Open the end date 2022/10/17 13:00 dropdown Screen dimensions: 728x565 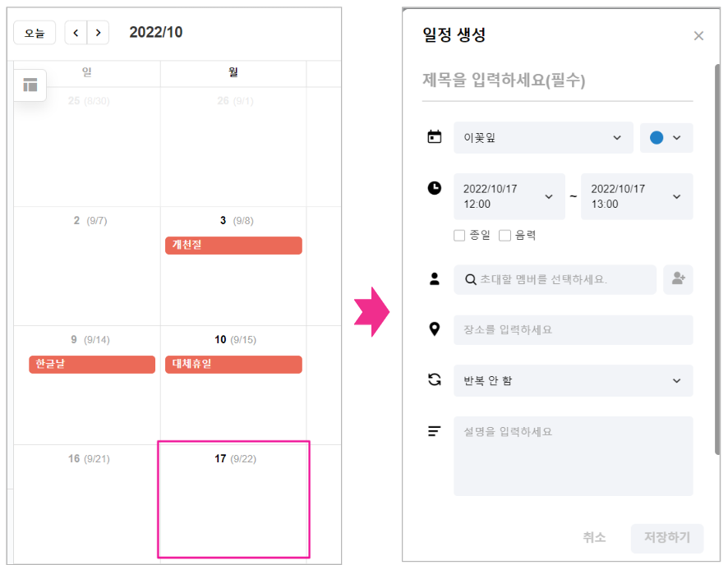click(636, 196)
